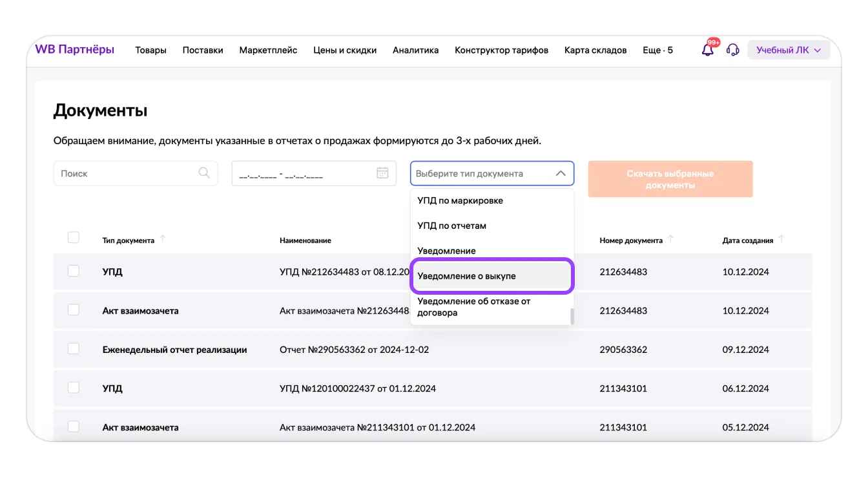Open the Еще · 5 menu
This screenshot has width=868, height=477.
click(x=657, y=50)
